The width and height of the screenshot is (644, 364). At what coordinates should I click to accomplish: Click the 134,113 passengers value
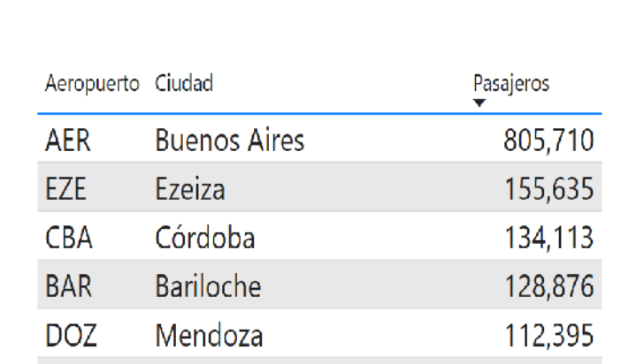(549, 239)
